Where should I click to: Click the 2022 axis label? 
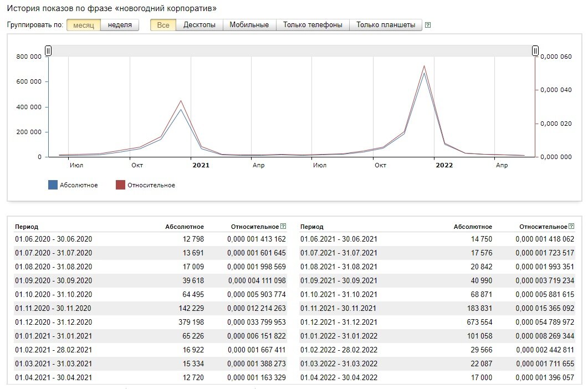(444, 165)
